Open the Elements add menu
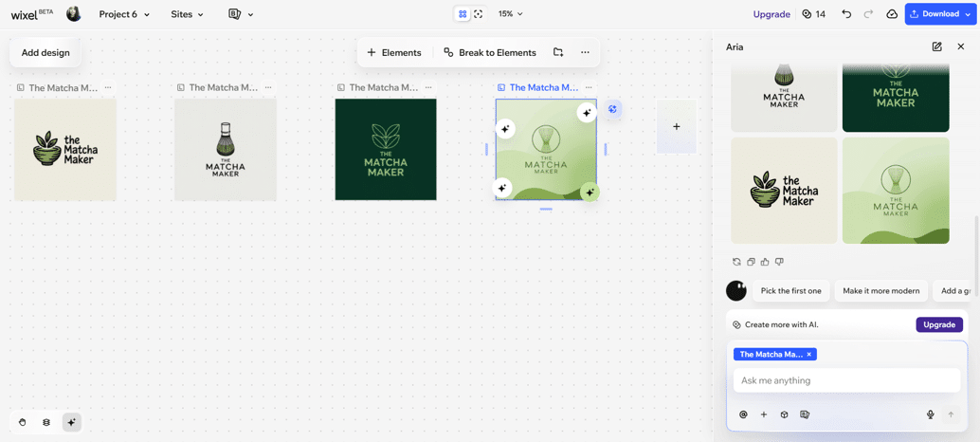980x442 pixels. pyautogui.click(x=394, y=52)
